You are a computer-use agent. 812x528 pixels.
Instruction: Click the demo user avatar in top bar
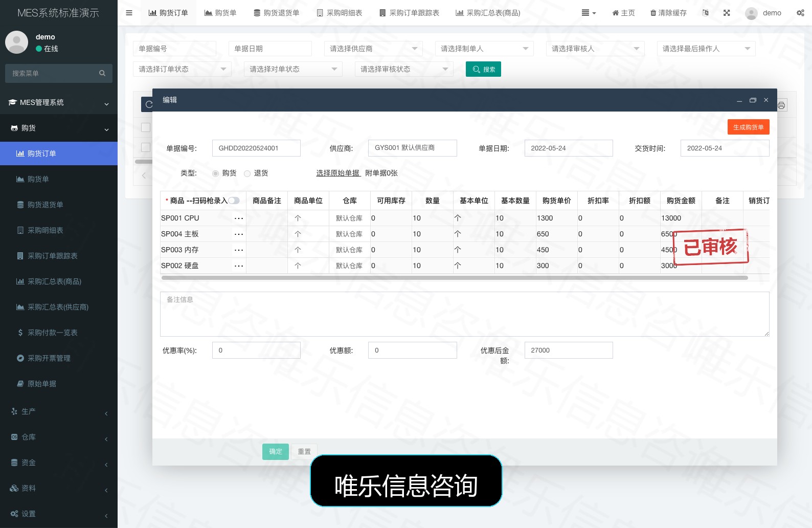tap(751, 13)
